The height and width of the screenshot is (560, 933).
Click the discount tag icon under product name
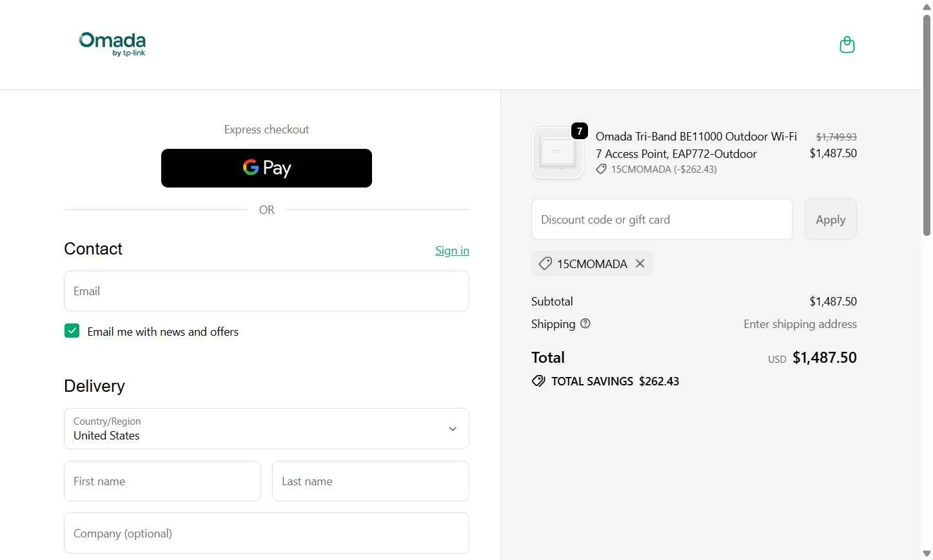[x=601, y=169]
